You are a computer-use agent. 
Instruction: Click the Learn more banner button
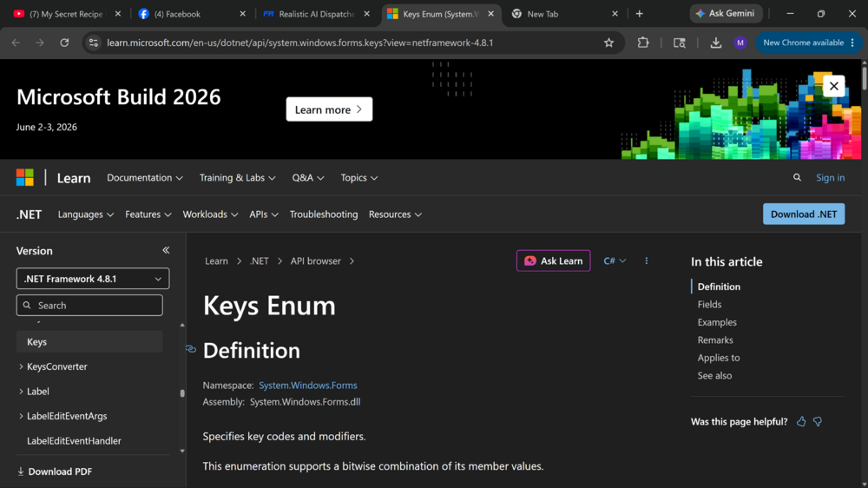(x=329, y=109)
